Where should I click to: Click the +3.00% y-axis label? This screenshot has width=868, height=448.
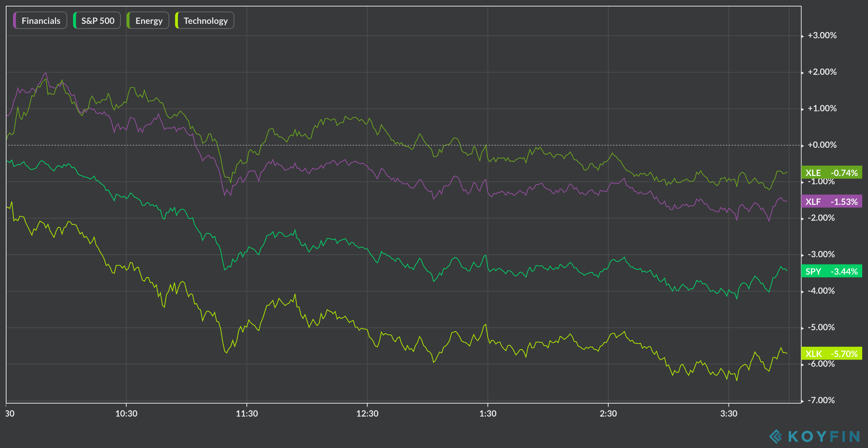point(822,35)
